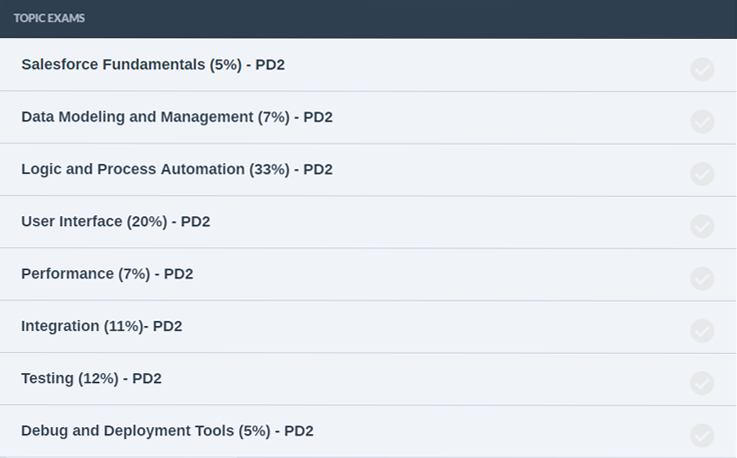This screenshot has height=458, width=737.
Task: Click checkmark icon for Salesforce Fundamentals exam
Action: pyautogui.click(x=702, y=70)
